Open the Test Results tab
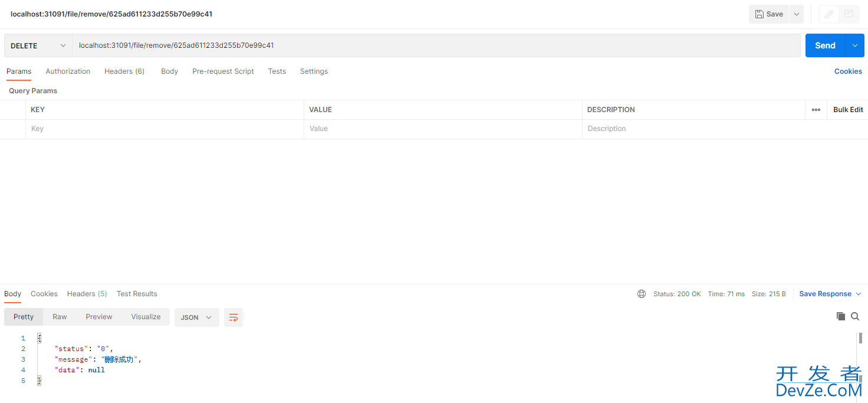Viewport: 868px width, 403px height. click(137, 294)
